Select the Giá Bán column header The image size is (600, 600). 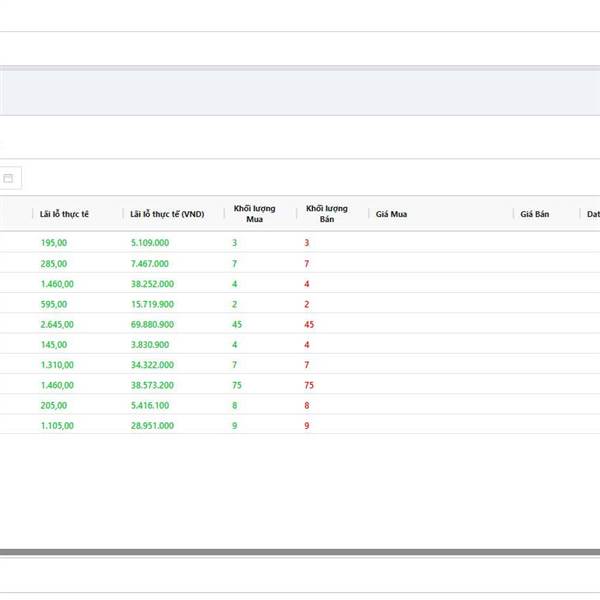click(535, 214)
